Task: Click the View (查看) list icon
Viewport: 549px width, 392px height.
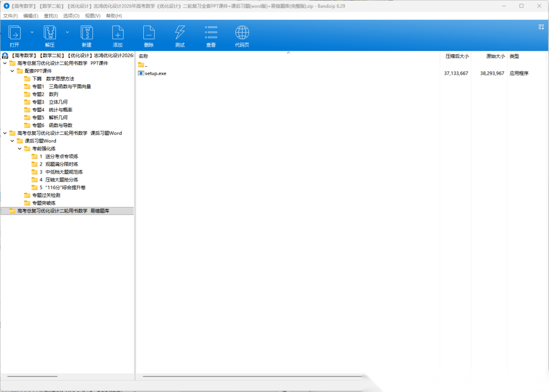Action: [x=210, y=33]
